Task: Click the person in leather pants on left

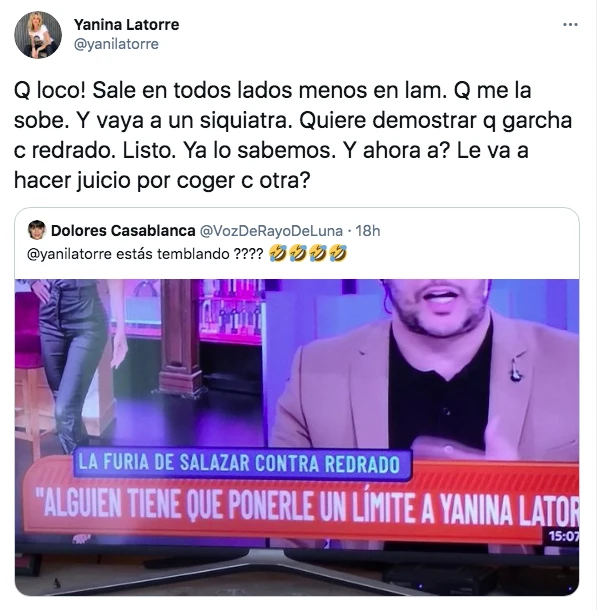Action: (x=74, y=364)
